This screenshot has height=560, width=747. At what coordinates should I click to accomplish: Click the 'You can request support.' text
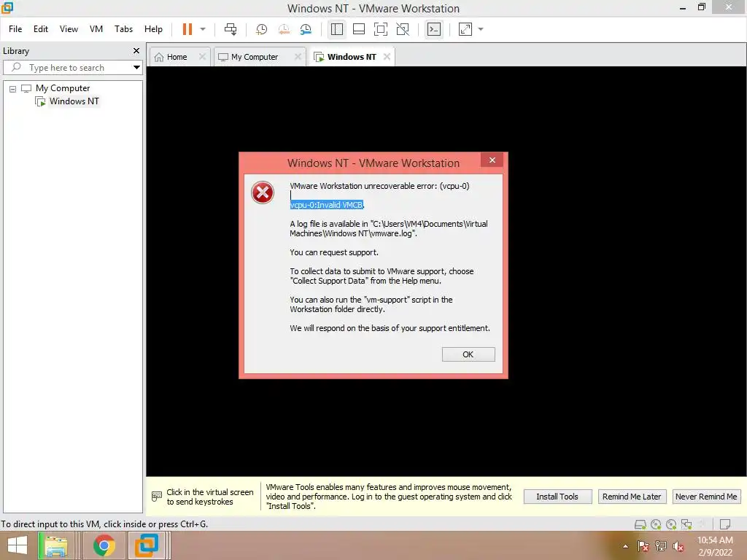pyautogui.click(x=334, y=252)
